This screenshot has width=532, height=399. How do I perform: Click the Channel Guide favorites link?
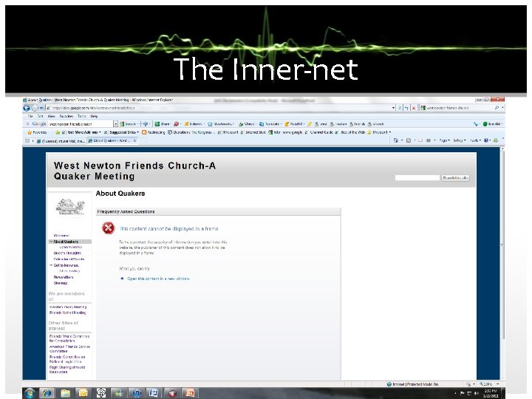(x=319, y=132)
